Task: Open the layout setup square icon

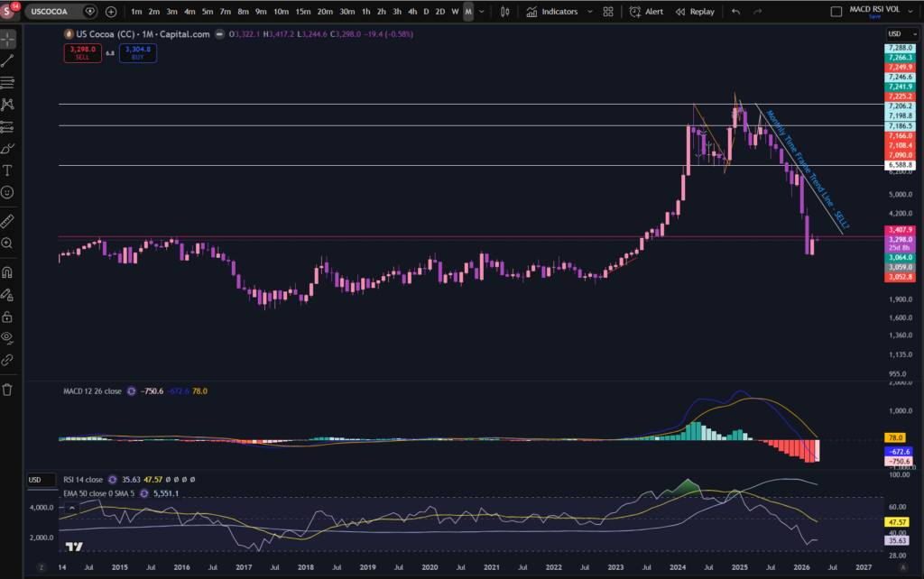Action: [836, 12]
